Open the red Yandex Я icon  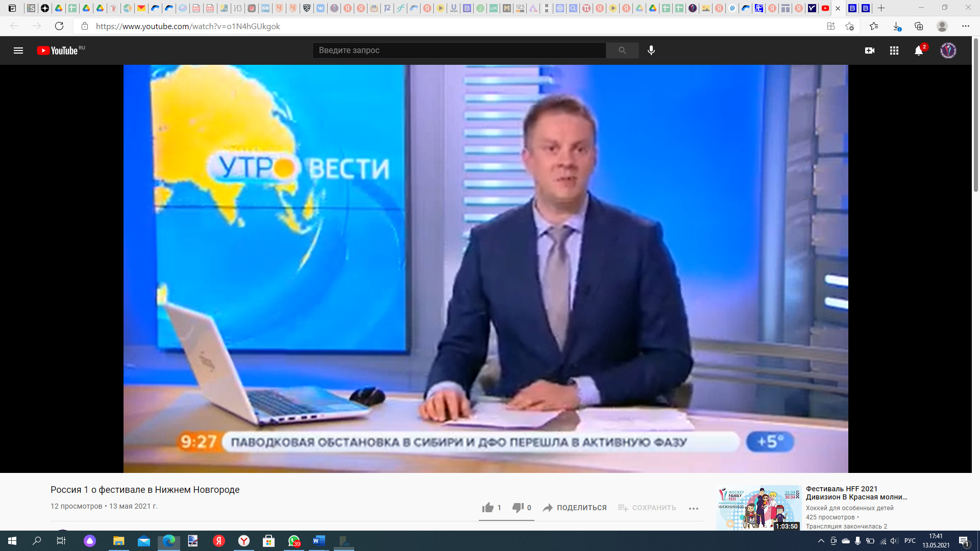tap(219, 541)
